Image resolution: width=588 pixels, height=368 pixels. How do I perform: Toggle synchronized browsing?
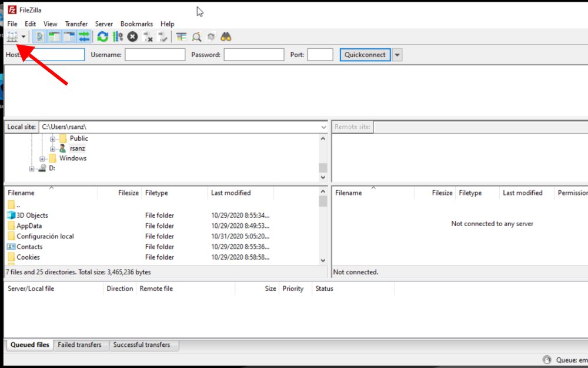click(211, 37)
